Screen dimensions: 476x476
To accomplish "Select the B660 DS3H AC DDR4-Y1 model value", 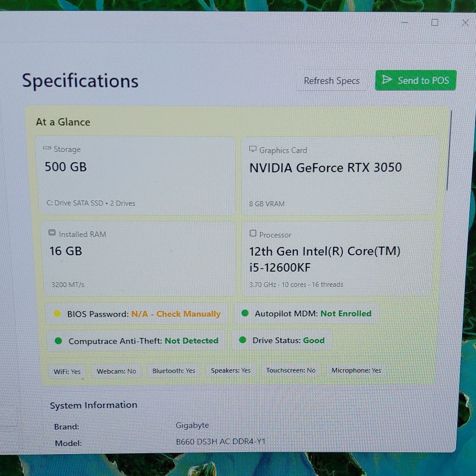I will pos(221,441).
